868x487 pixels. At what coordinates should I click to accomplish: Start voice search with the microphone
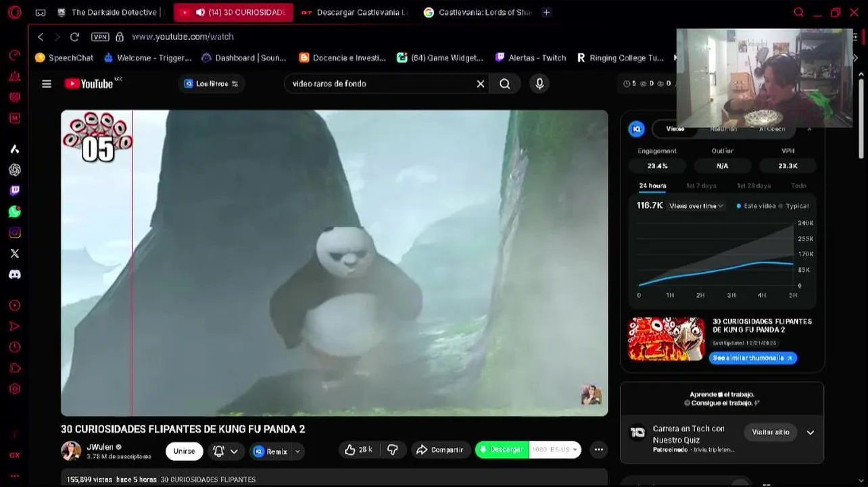point(539,84)
